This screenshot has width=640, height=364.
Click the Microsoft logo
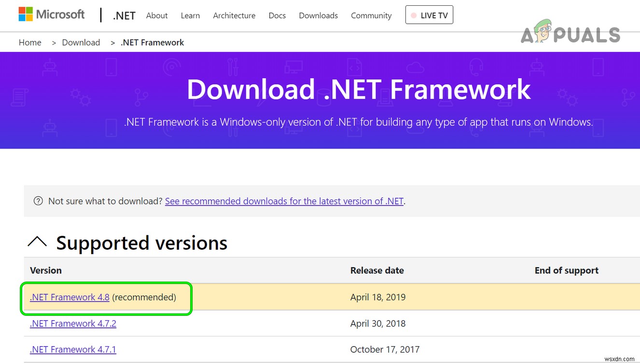click(52, 15)
